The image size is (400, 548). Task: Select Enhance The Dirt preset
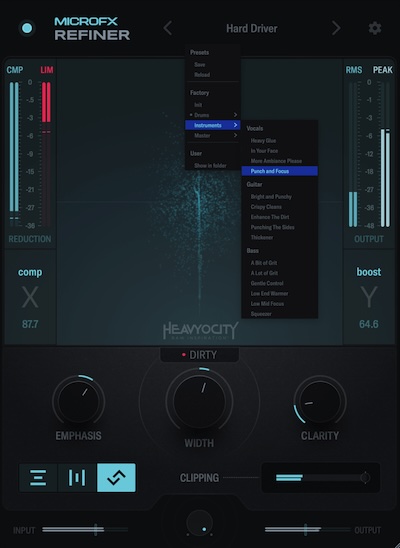coord(280,217)
